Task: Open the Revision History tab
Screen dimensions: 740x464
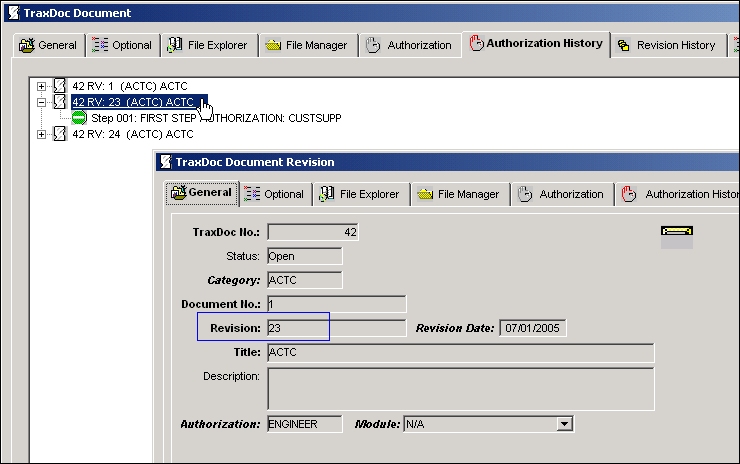Action: pyautogui.click(x=668, y=45)
